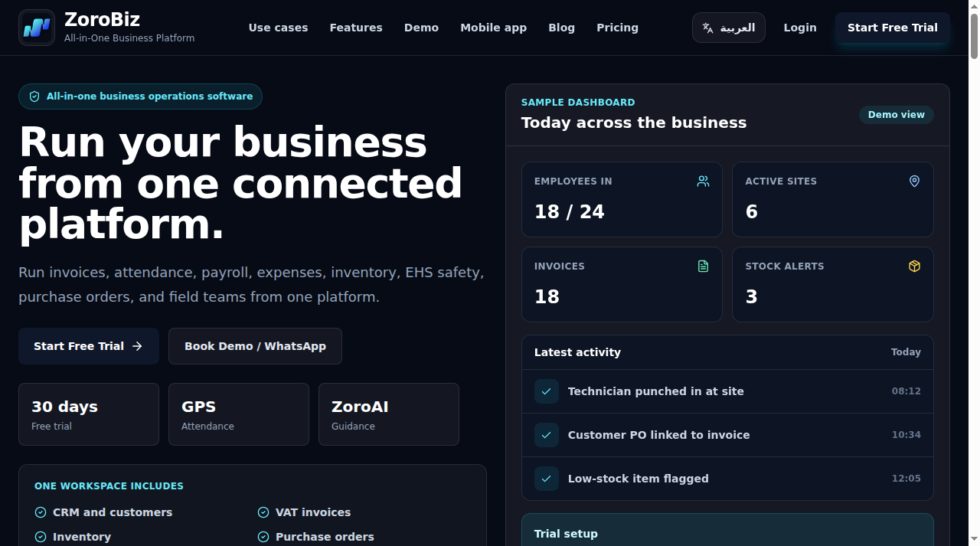Click the 08:12 timestamp

tap(906, 391)
